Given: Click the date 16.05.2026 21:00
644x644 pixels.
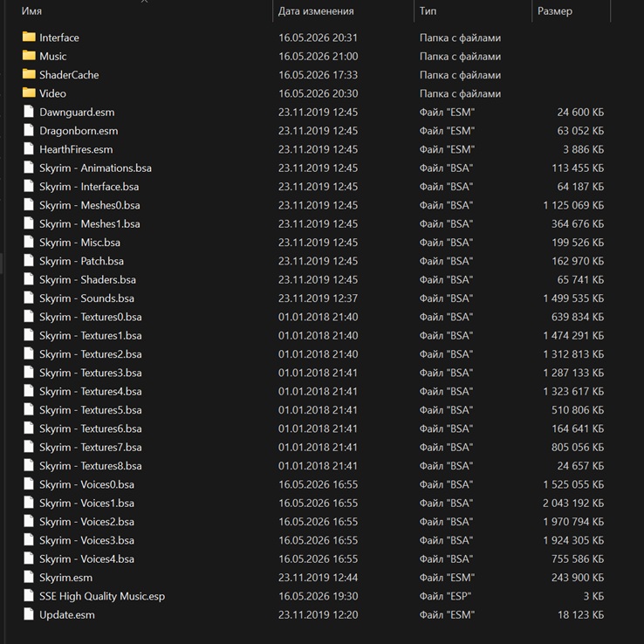Looking at the screenshot, I should click(318, 56).
